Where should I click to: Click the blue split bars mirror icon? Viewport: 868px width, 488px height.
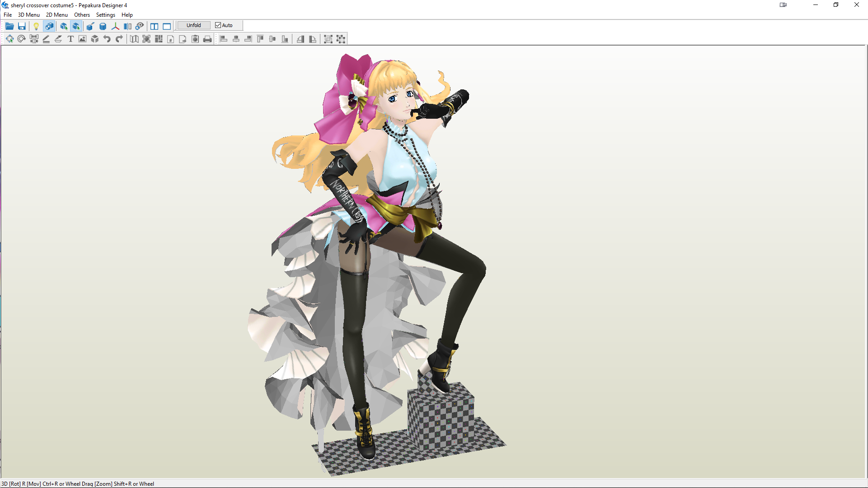127,26
